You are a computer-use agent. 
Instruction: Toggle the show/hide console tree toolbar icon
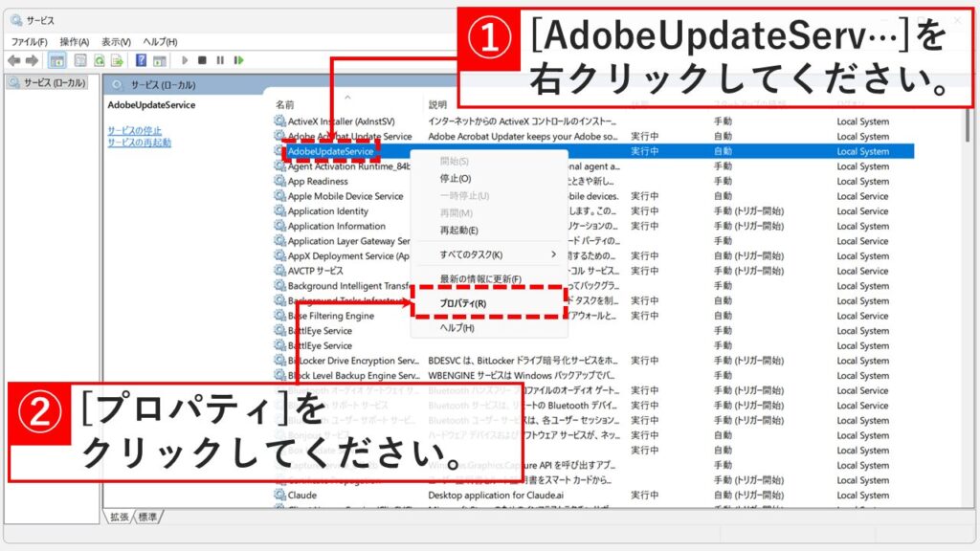coord(56,60)
